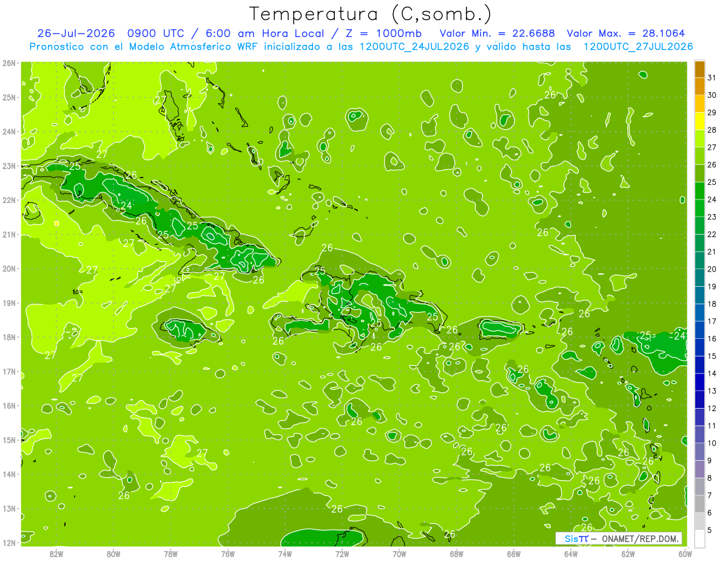Viewport: 728px width, 562px height.
Task: Click the teal color scale segment between 19 and 20
Action: (x=699, y=278)
